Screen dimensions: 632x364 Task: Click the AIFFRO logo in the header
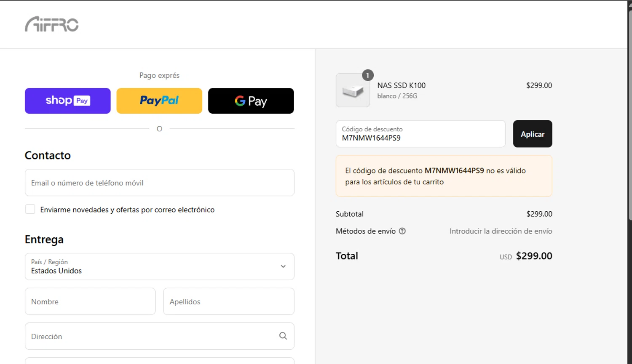click(x=52, y=24)
